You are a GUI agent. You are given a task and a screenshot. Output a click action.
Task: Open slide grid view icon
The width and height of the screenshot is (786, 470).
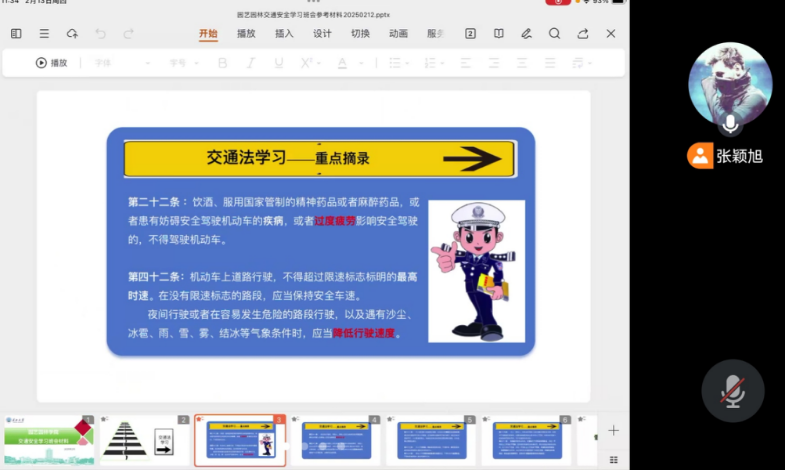coord(613,460)
